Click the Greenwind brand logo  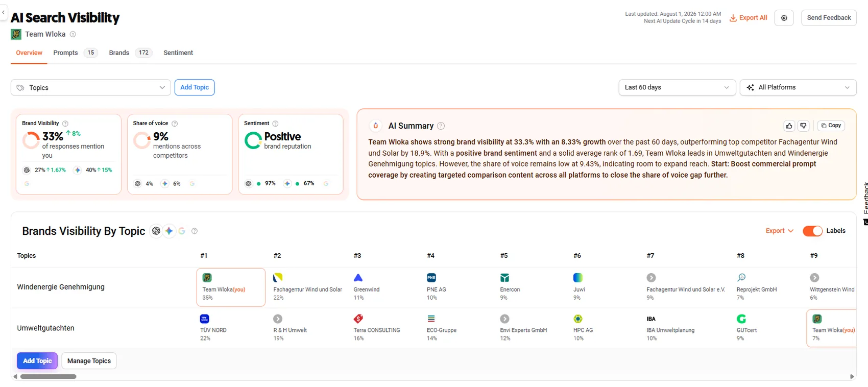358,278
